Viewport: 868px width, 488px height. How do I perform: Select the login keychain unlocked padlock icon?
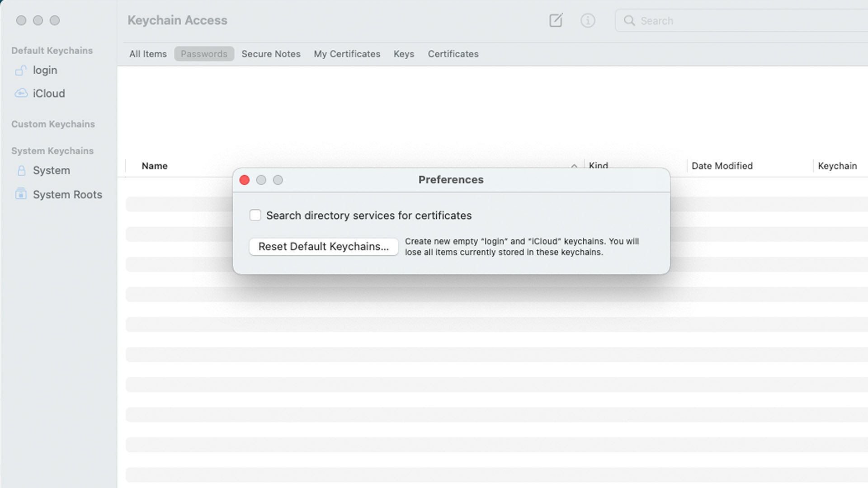pos(21,70)
